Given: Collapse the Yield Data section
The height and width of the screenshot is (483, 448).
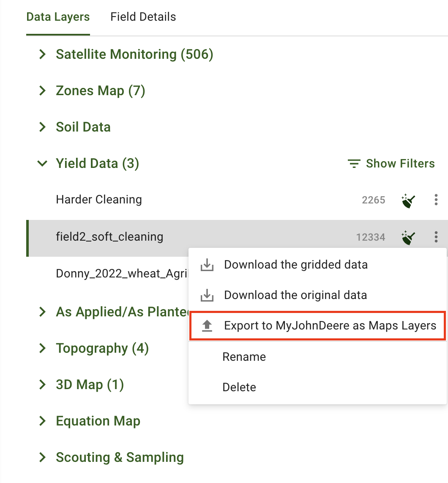Looking at the screenshot, I should click(42, 164).
